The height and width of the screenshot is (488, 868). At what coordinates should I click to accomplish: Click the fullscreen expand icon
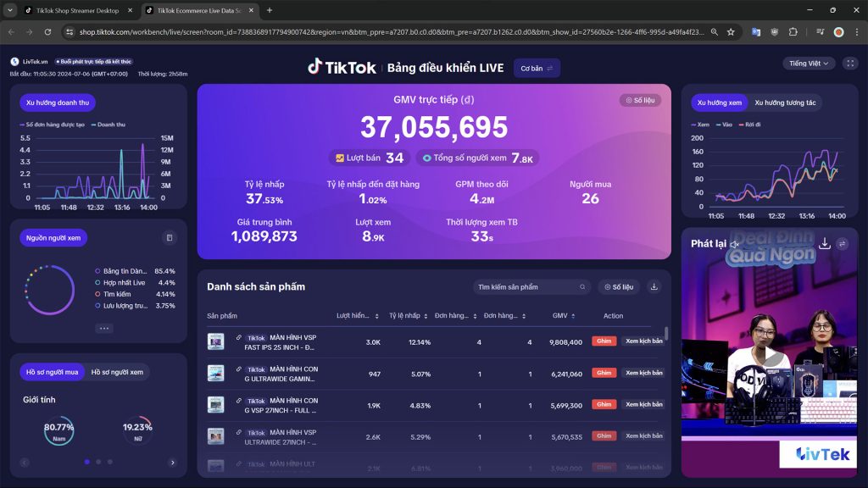coord(850,63)
